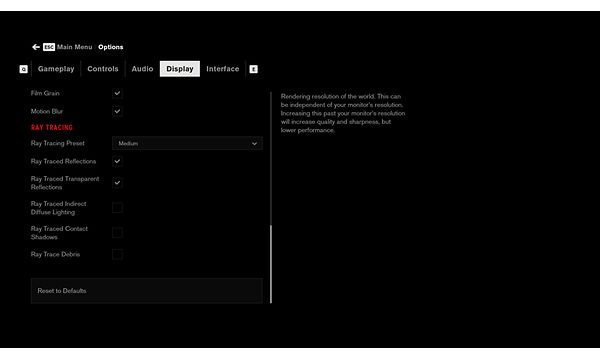Toggle Ray Traced Transparent Reflections checkbox
Screen dimensions: 600x360
tap(117, 183)
